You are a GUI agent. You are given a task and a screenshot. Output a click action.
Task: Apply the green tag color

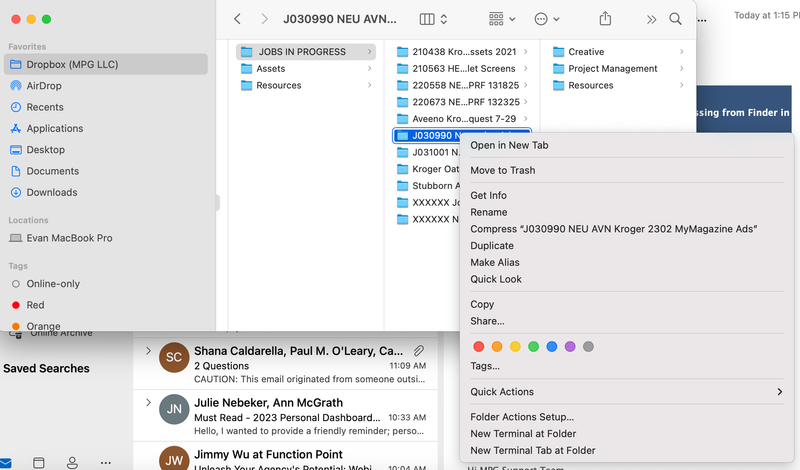[533, 347]
